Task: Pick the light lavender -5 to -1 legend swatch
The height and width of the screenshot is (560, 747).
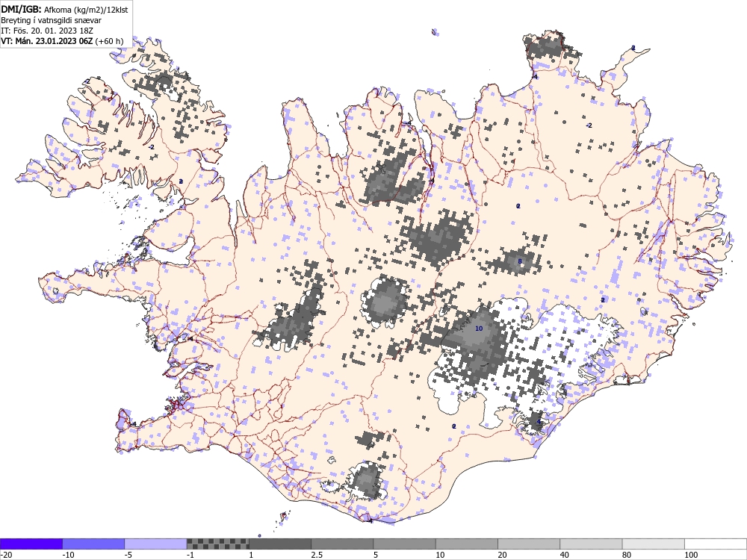Action: (x=156, y=544)
